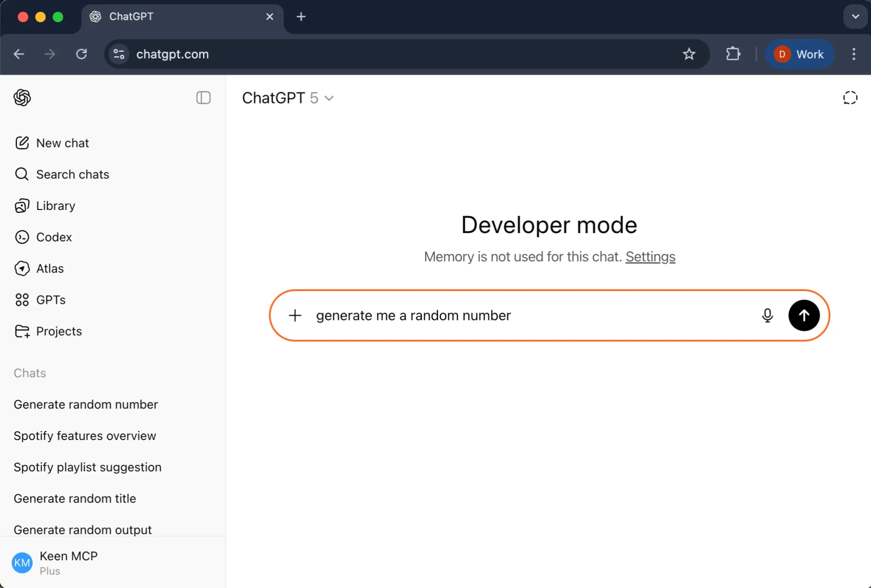
Task: Turn on temporary chat dashed-circle icon
Action: pos(850,98)
